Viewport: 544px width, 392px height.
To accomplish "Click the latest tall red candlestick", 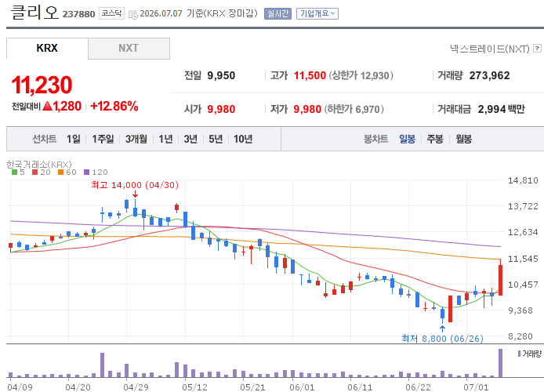I will (x=501, y=280).
